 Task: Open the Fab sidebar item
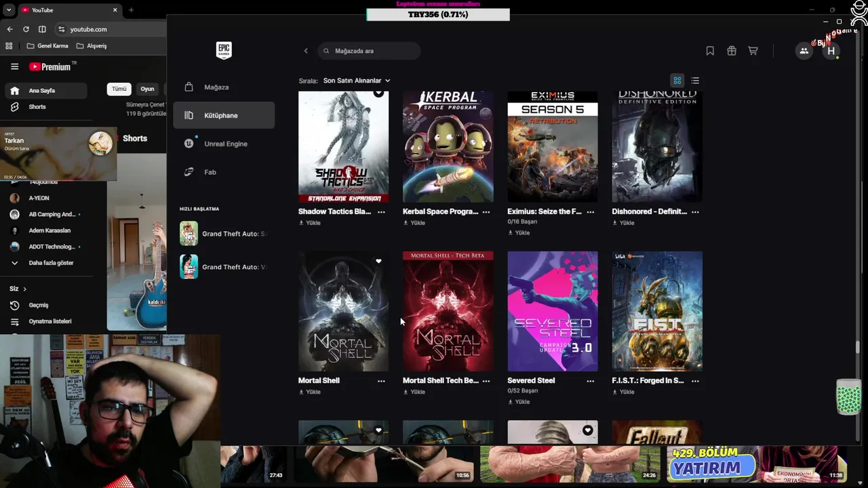point(224,172)
